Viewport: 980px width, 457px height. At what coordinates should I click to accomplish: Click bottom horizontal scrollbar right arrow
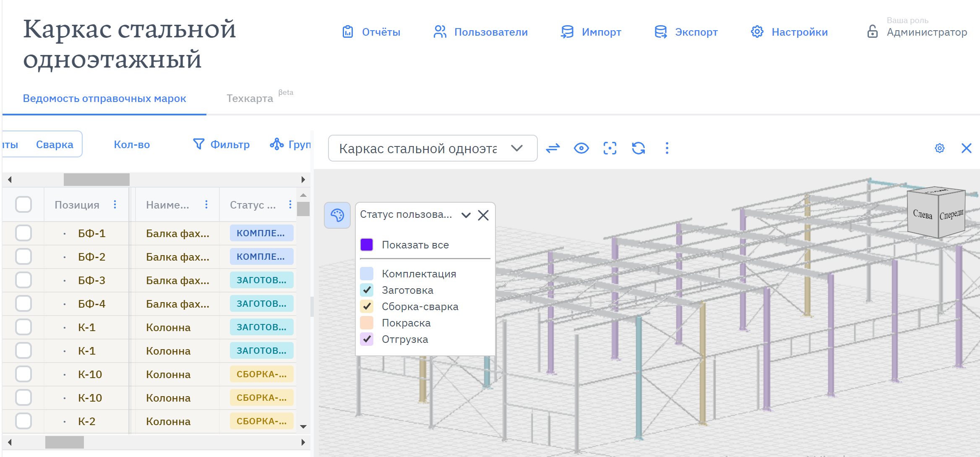[x=303, y=442]
